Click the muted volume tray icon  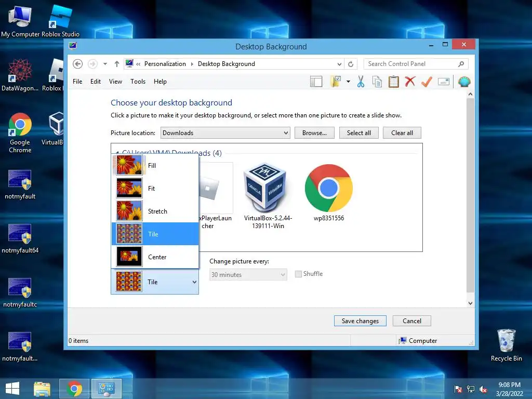483,389
